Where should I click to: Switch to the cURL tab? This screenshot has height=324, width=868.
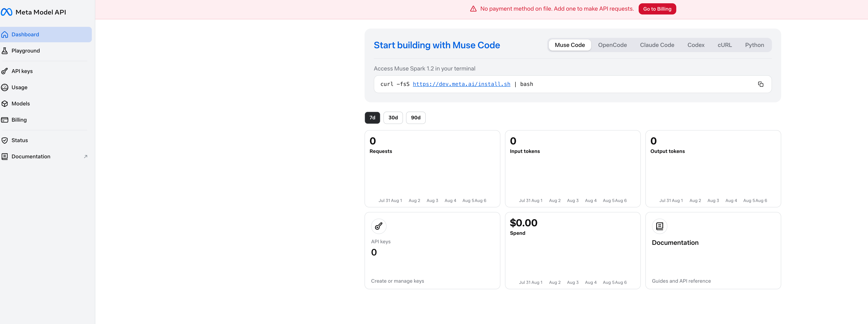724,45
